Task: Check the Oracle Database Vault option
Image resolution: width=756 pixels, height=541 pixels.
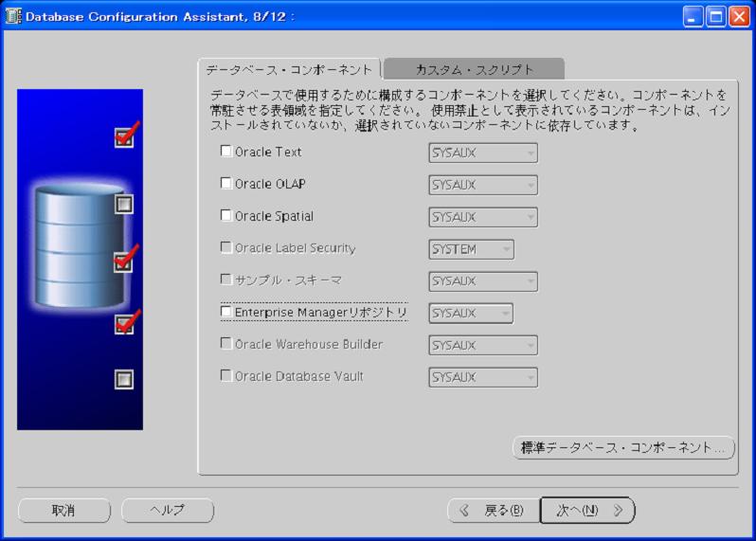Action: coord(225,375)
